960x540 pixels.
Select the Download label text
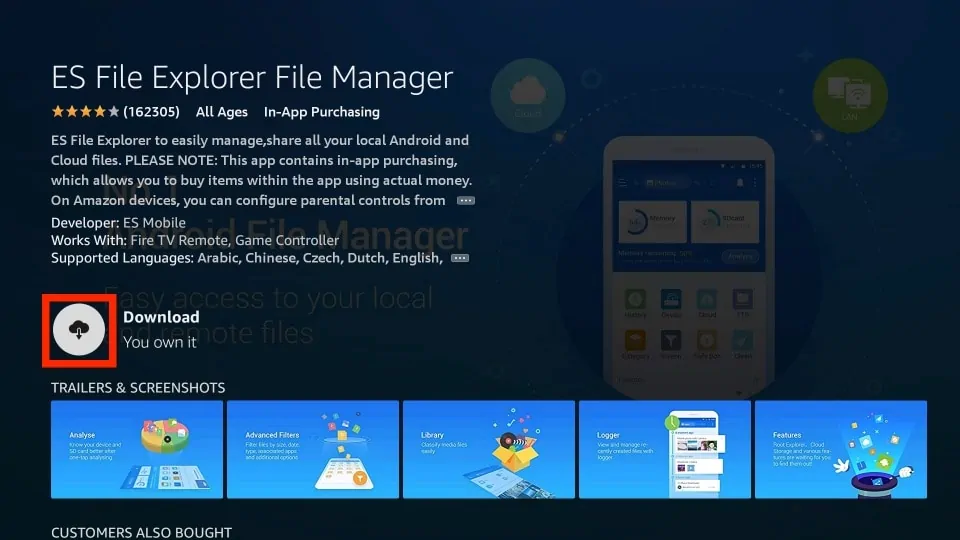click(161, 317)
